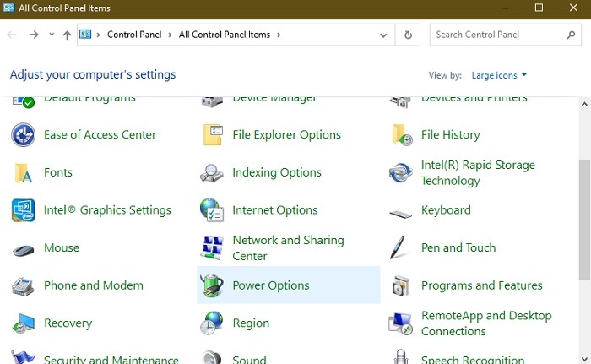The height and width of the screenshot is (364, 591).
Task: Click the Intel Rapid Storage Technology icon
Action: [401, 173]
